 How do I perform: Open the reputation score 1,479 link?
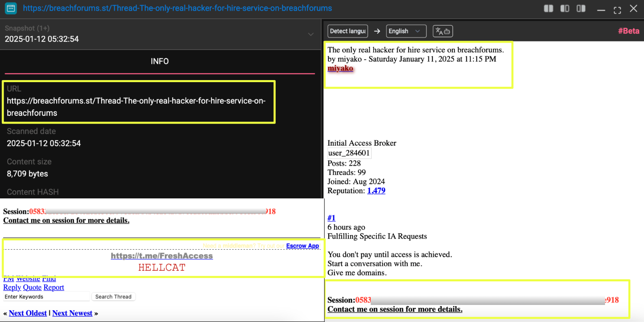click(376, 191)
